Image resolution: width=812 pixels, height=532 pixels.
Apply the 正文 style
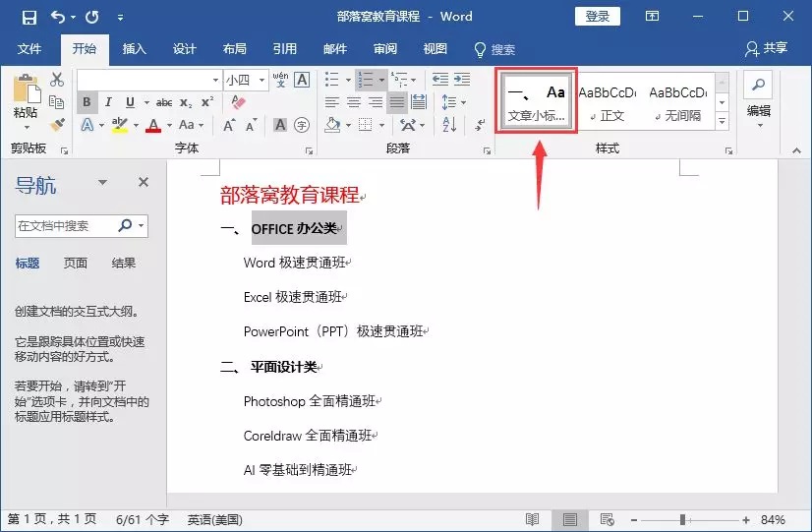(608, 101)
